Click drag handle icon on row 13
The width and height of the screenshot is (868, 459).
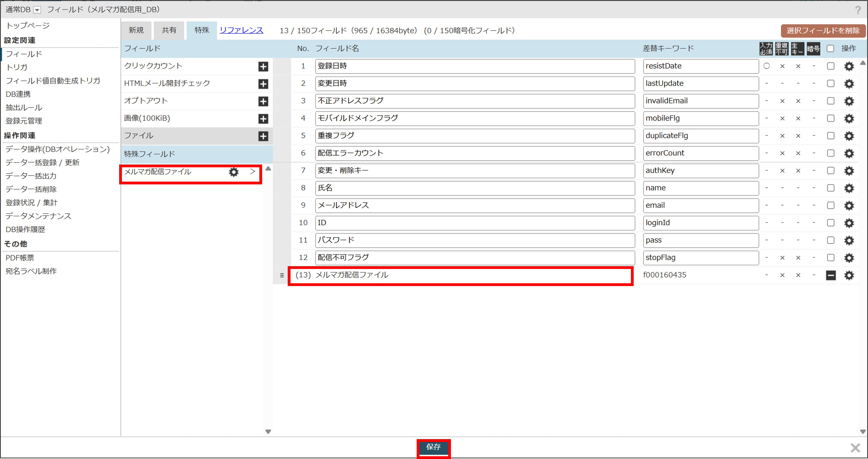[x=282, y=275]
